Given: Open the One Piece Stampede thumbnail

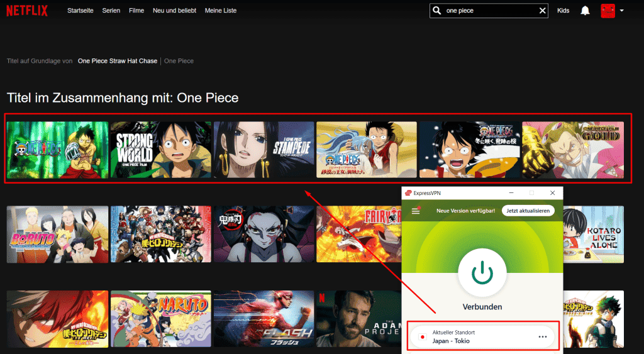Looking at the screenshot, I should (x=264, y=150).
